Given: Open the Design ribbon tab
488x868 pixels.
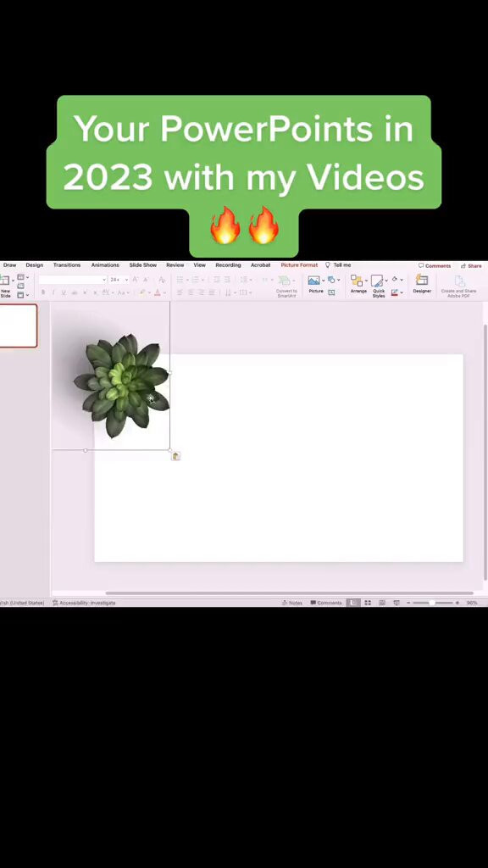Looking at the screenshot, I should point(34,265).
